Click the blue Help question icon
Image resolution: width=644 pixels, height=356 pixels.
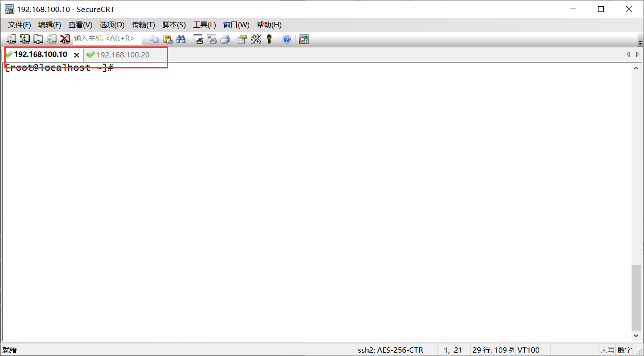(x=287, y=39)
